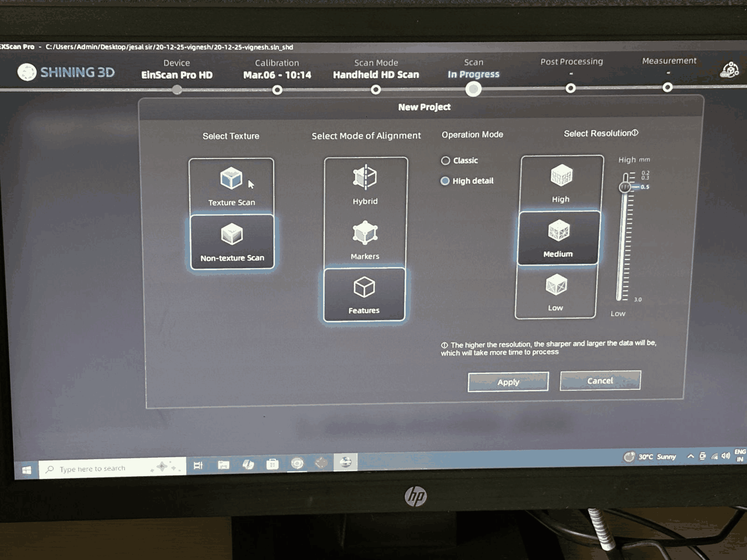The image size is (747, 560).
Task: Cancel the New Project dialog
Action: pos(600,381)
